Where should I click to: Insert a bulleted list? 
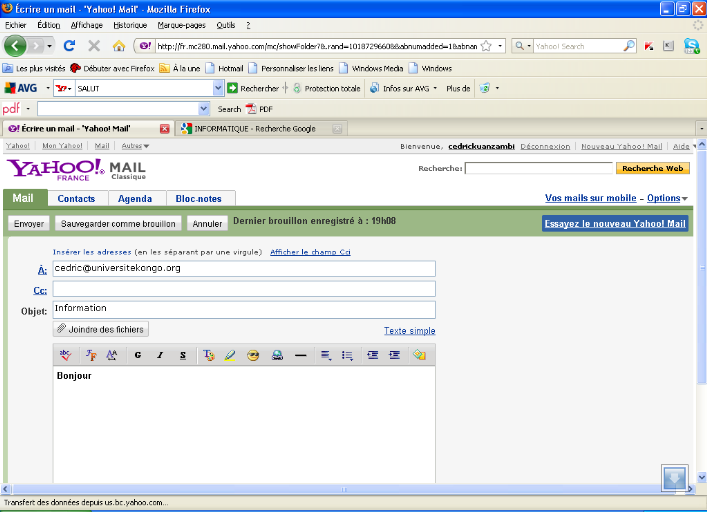point(347,356)
